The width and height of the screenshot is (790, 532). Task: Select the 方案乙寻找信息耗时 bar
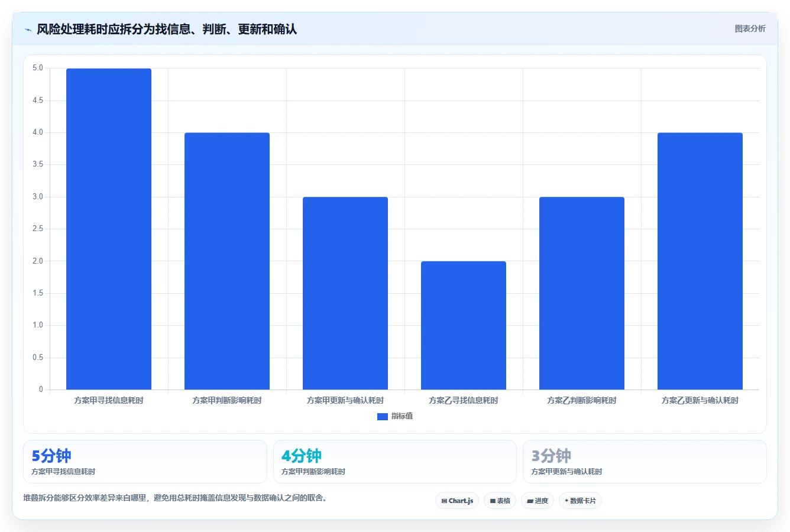(x=464, y=325)
